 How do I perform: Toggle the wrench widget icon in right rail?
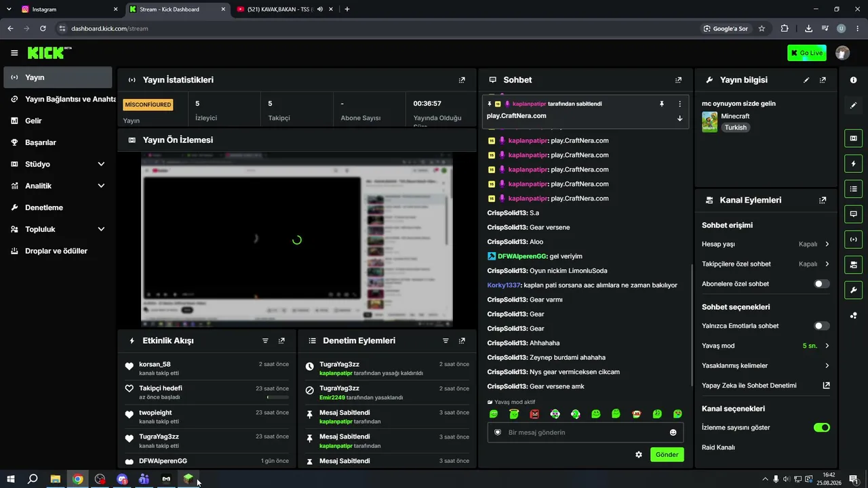tap(853, 290)
